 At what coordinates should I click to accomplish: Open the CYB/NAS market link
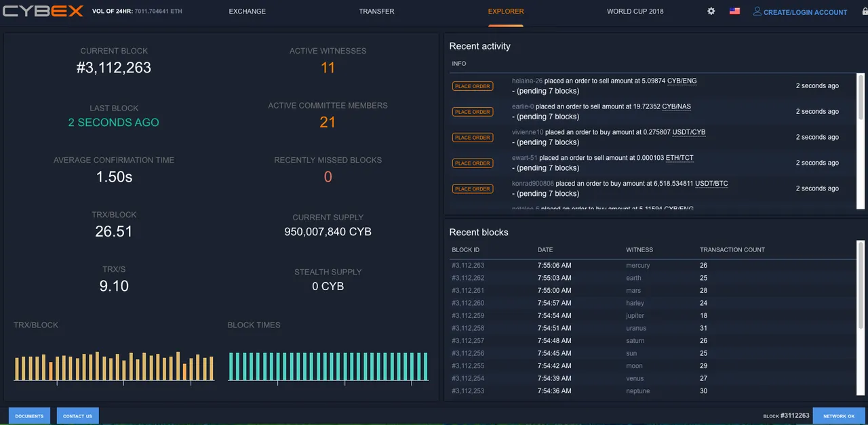click(x=677, y=106)
